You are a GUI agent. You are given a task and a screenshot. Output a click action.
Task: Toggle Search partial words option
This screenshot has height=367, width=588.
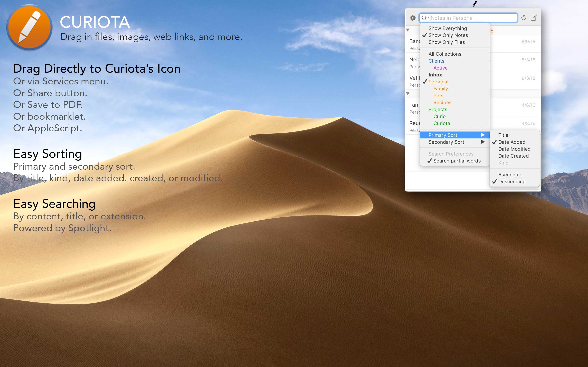pyautogui.click(x=457, y=161)
